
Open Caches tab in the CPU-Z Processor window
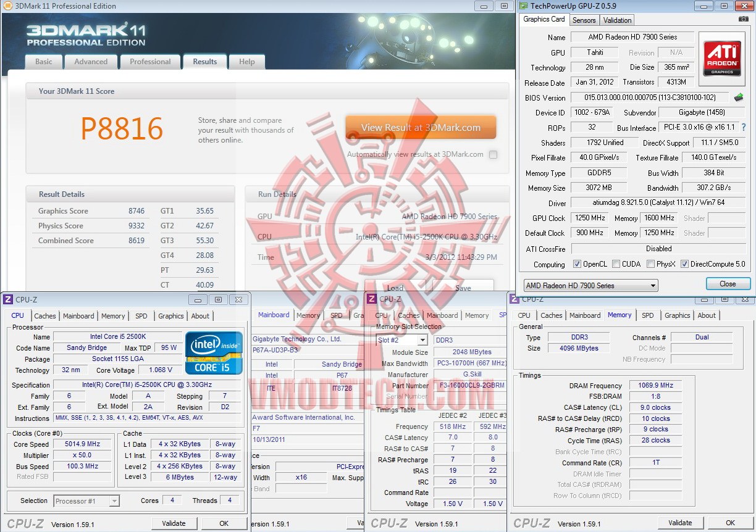point(44,316)
